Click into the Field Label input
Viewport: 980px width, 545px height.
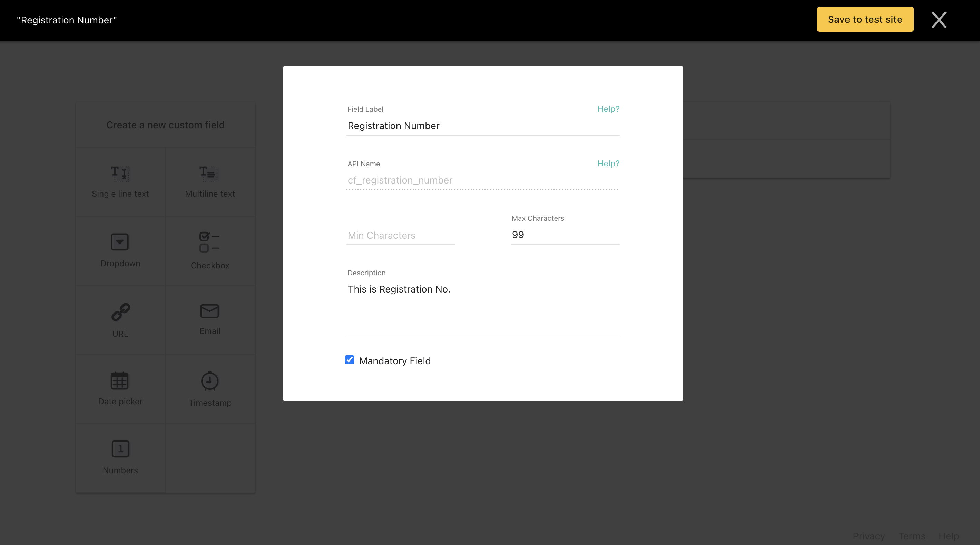point(482,126)
